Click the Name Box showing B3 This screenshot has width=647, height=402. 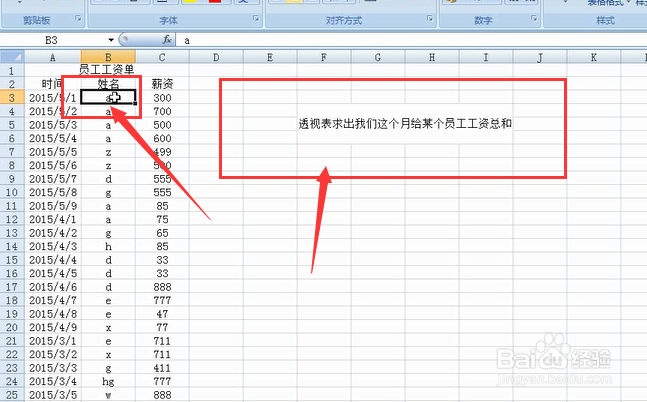pyautogui.click(x=54, y=40)
